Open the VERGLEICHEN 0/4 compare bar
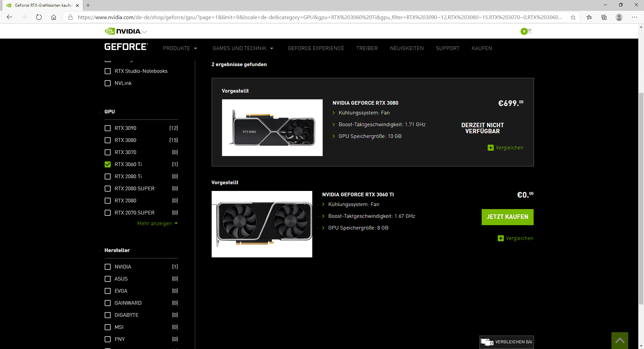This screenshot has height=349, width=644. (506, 342)
